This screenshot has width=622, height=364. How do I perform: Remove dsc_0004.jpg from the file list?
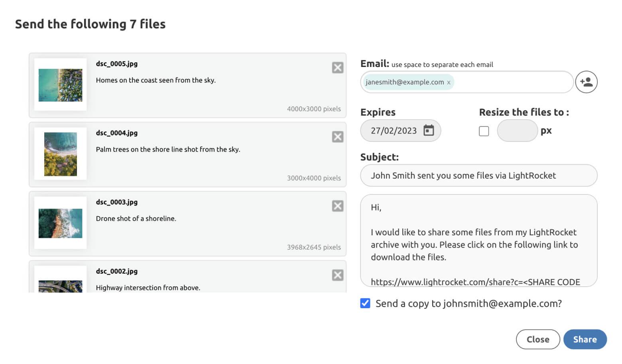pyautogui.click(x=337, y=137)
